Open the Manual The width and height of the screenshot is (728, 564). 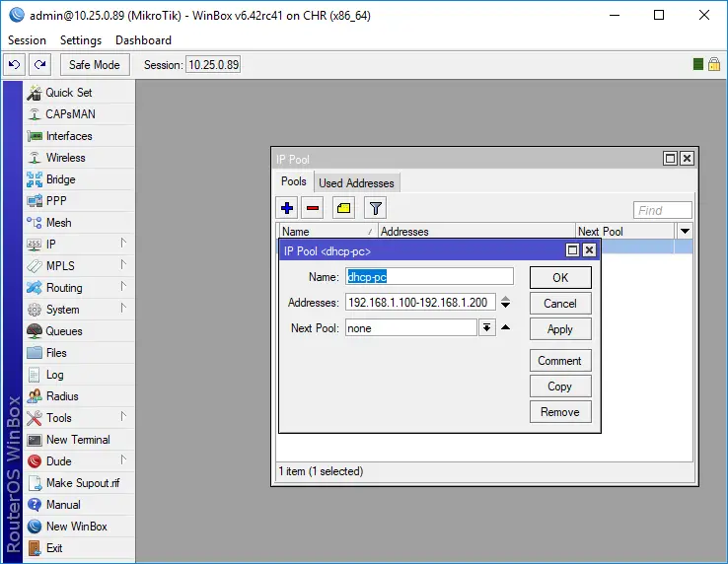pos(79,505)
